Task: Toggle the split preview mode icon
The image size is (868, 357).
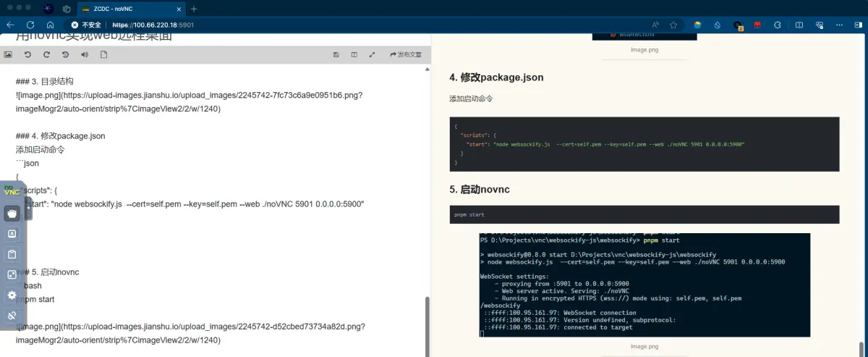Action: (354, 54)
